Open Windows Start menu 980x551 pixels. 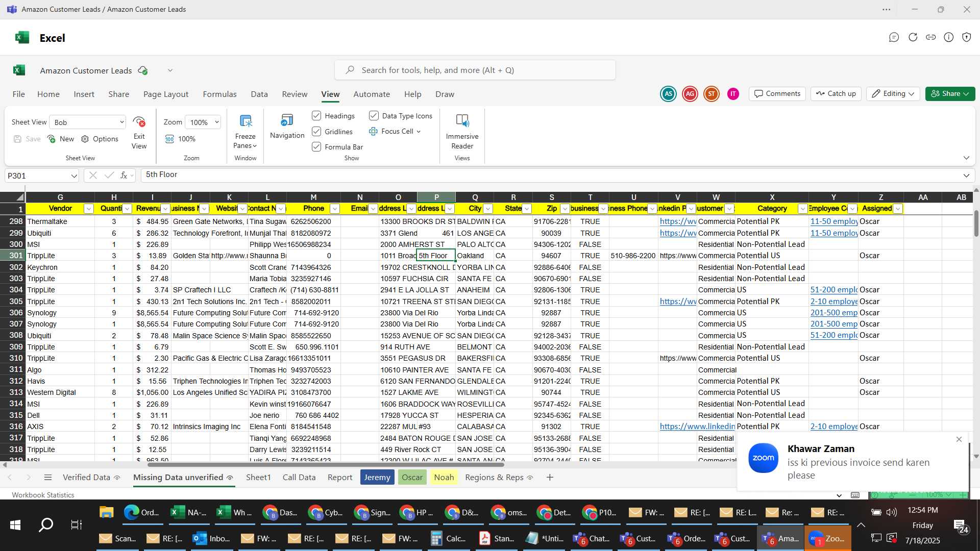pyautogui.click(x=15, y=525)
